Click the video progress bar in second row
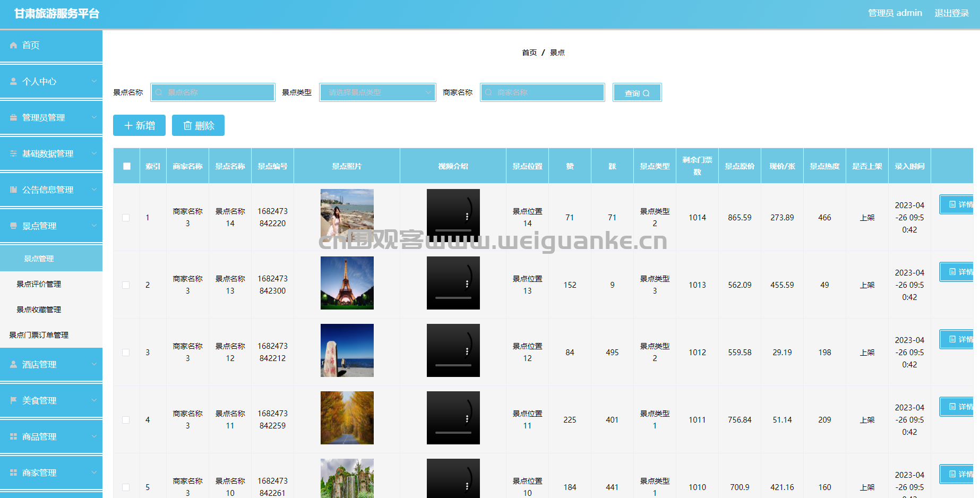This screenshot has height=498, width=980. 453,298
